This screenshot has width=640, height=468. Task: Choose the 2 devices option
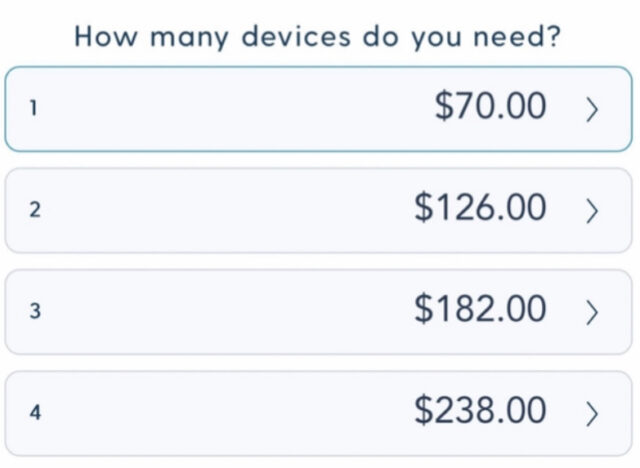(x=318, y=211)
